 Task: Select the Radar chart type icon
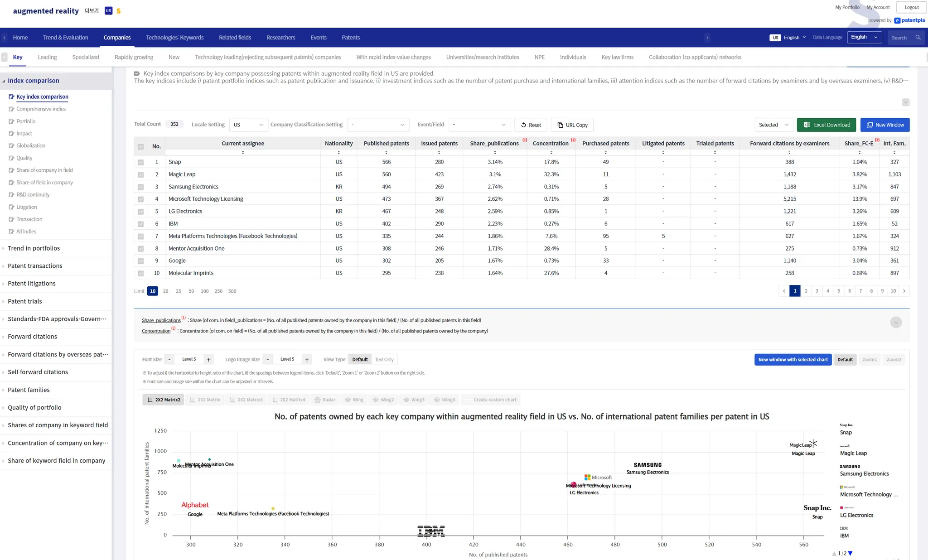[x=318, y=400]
